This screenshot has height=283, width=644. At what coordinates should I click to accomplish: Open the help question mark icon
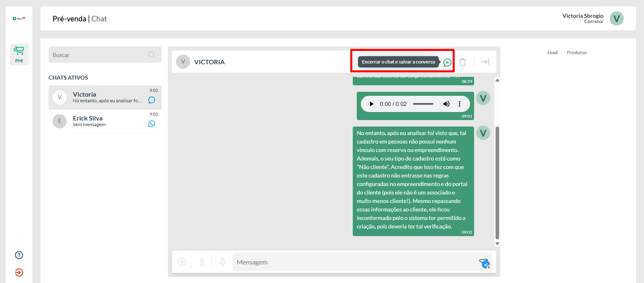point(19,255)
